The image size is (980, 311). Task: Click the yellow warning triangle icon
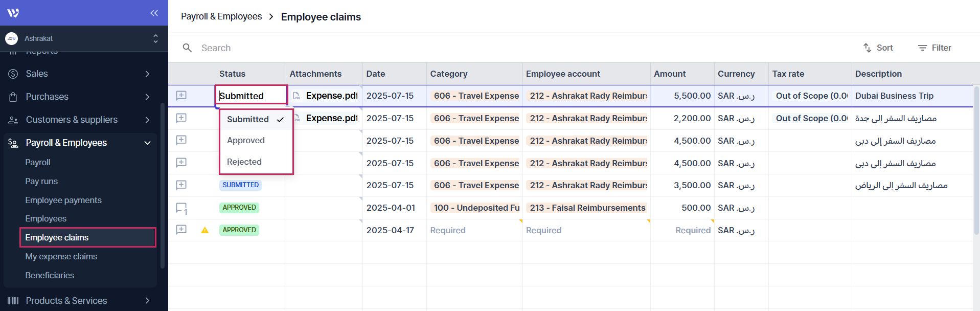coord(205,230)
